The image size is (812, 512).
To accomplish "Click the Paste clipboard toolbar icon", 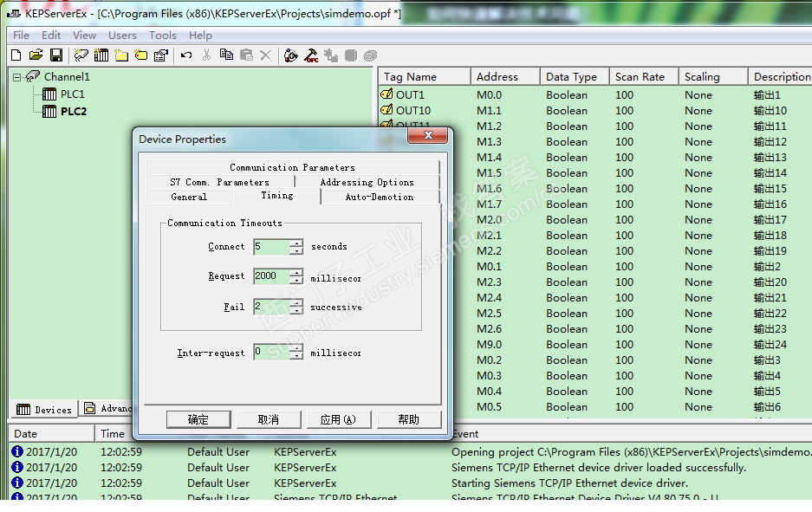I will click(246, 55).
